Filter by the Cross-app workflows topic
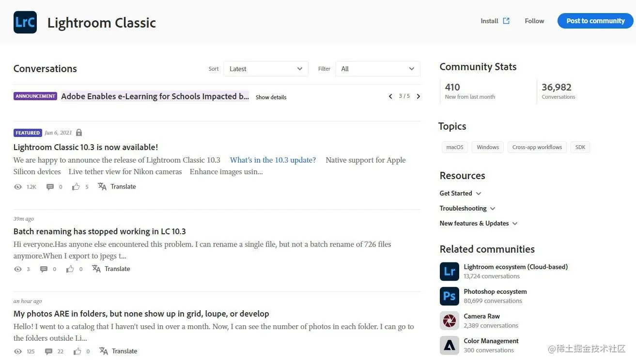Screen dimensions: 636x364 tap(537, 147)
